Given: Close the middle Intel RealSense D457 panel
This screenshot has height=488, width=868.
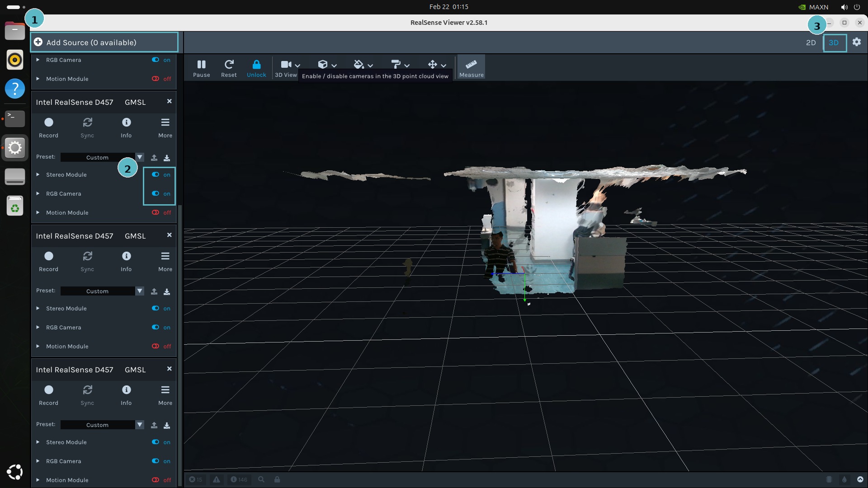Looking at the screenshot, I should (x=169, y=235).
